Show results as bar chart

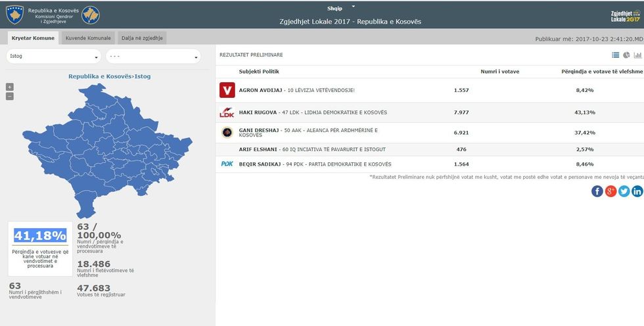point(637,55)
